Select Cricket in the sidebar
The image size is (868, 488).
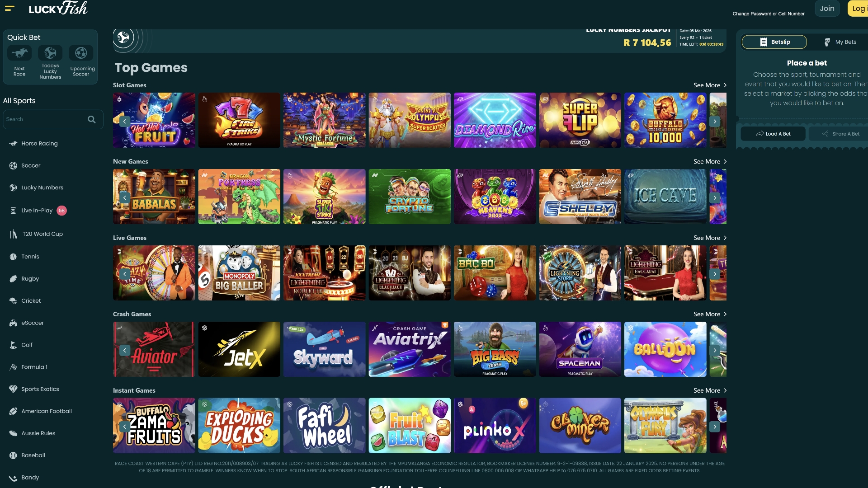coord(31,300)
